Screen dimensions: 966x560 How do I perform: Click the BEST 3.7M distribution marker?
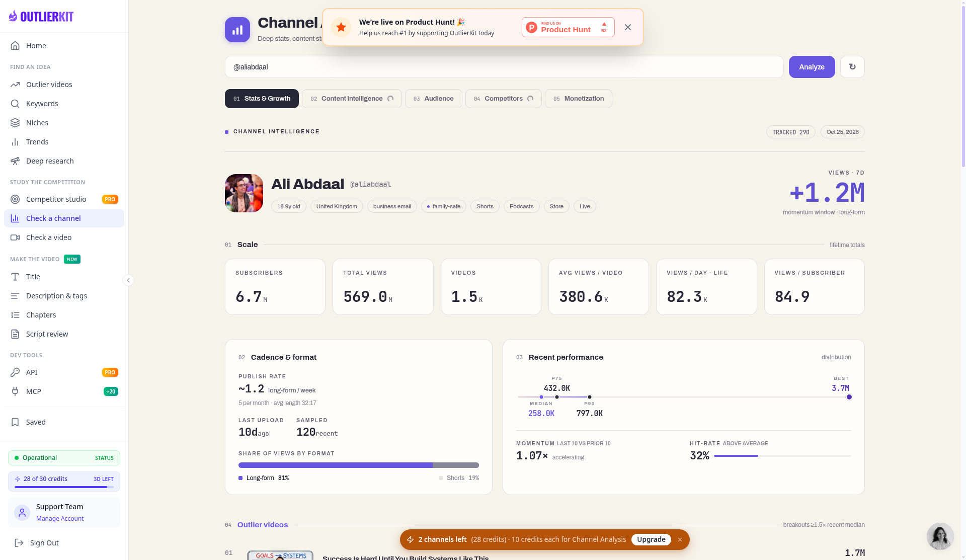coord(849,397)
